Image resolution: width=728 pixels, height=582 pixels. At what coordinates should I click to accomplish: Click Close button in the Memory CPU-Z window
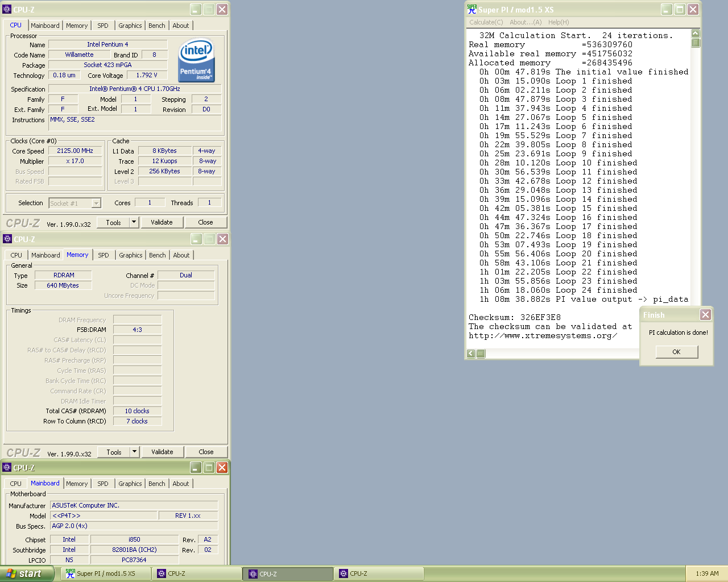click(206, 452)
